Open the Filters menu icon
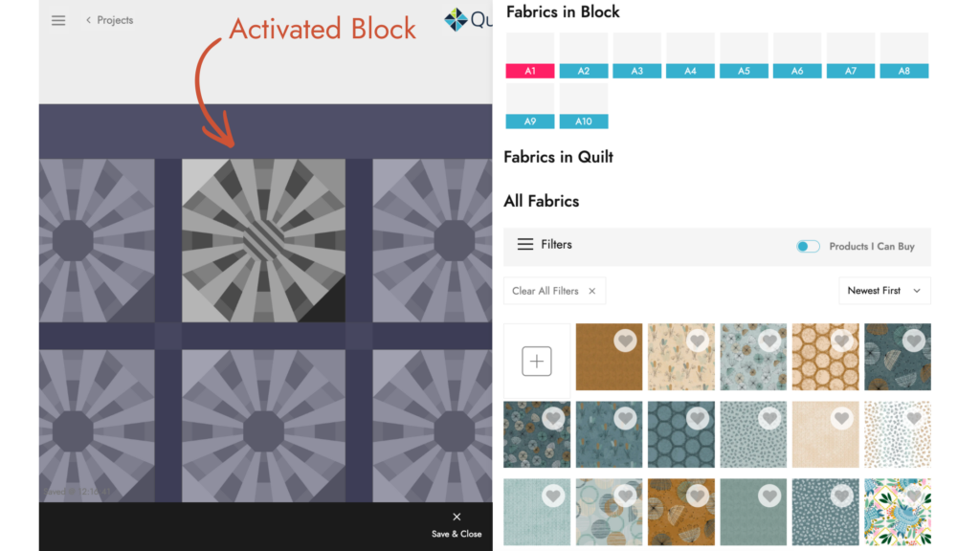980x551 pixels. tap(525, 245)
